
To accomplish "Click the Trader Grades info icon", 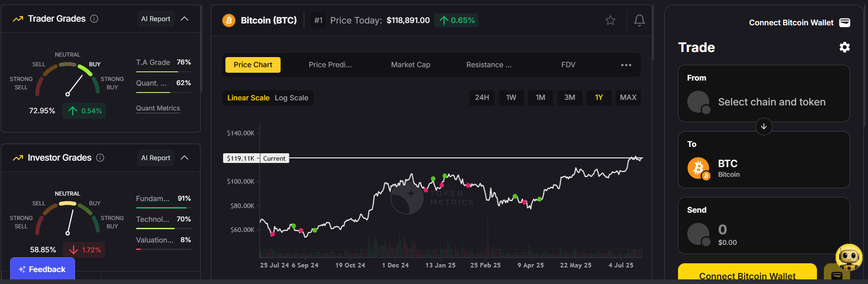I will tap(94, 19).
